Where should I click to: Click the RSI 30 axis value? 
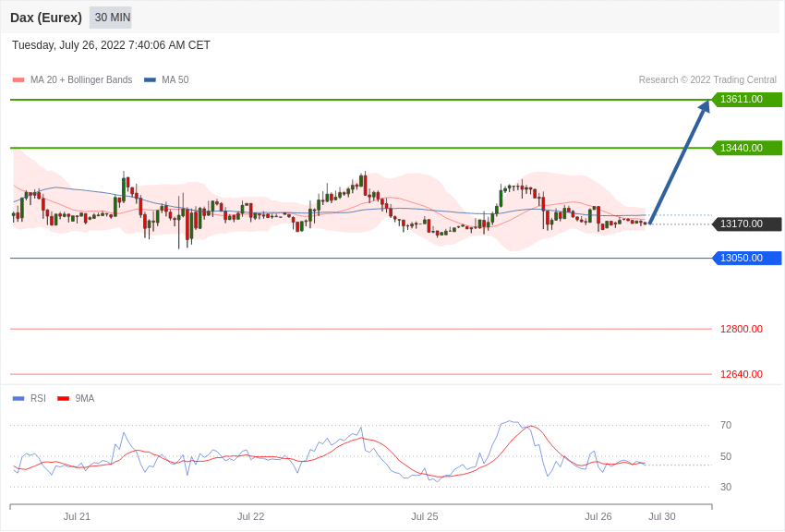726,487
